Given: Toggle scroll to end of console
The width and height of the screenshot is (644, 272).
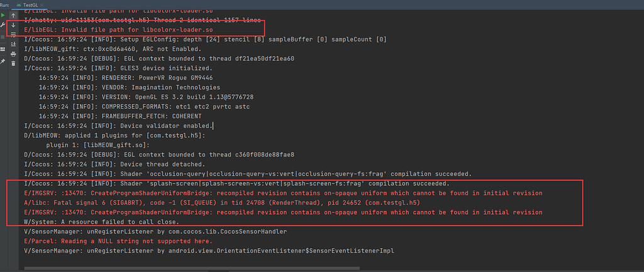Looking at the screenshot, I should point(13,44).
